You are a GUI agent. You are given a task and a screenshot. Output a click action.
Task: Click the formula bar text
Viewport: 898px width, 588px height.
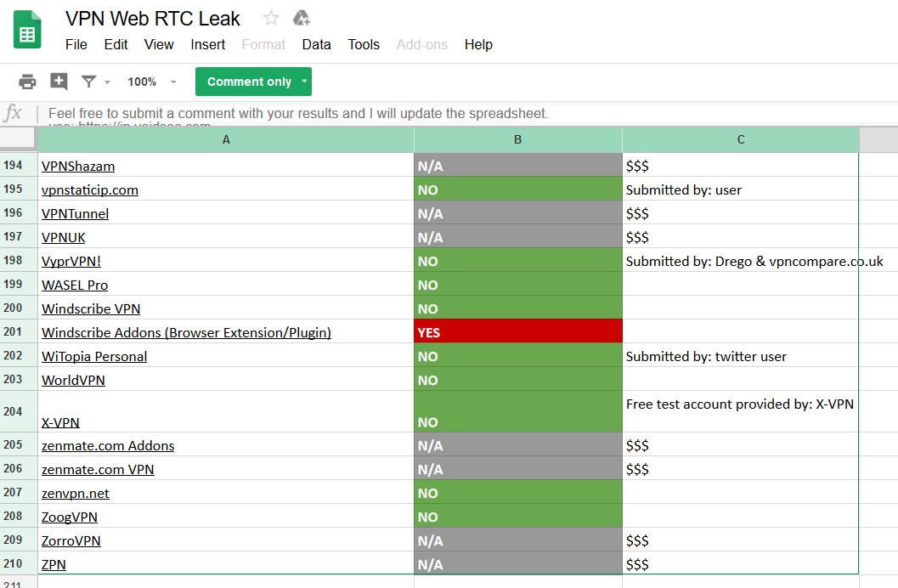point(298,113)
